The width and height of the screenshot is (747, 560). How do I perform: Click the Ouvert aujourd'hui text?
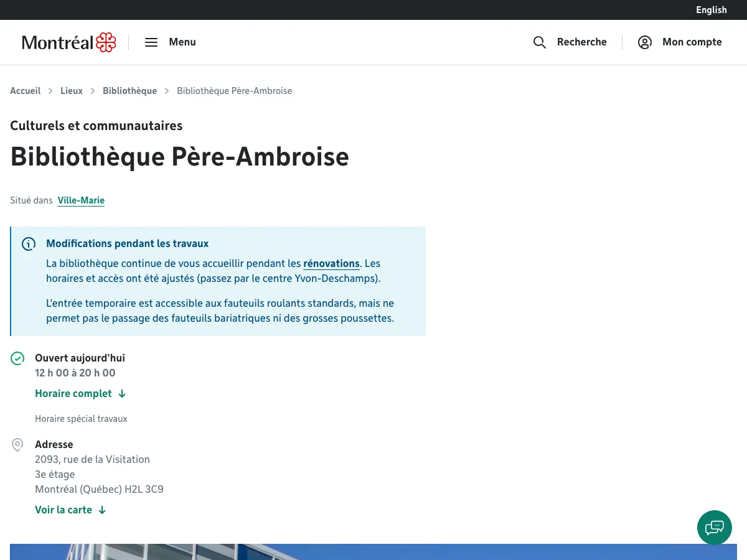(80, 358)
